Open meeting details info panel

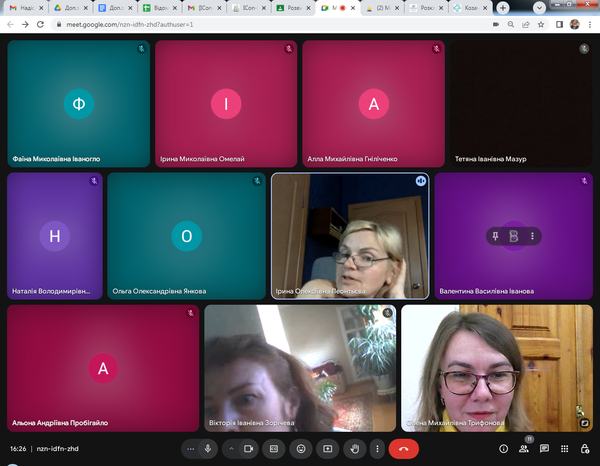click(x=503, y=449)
